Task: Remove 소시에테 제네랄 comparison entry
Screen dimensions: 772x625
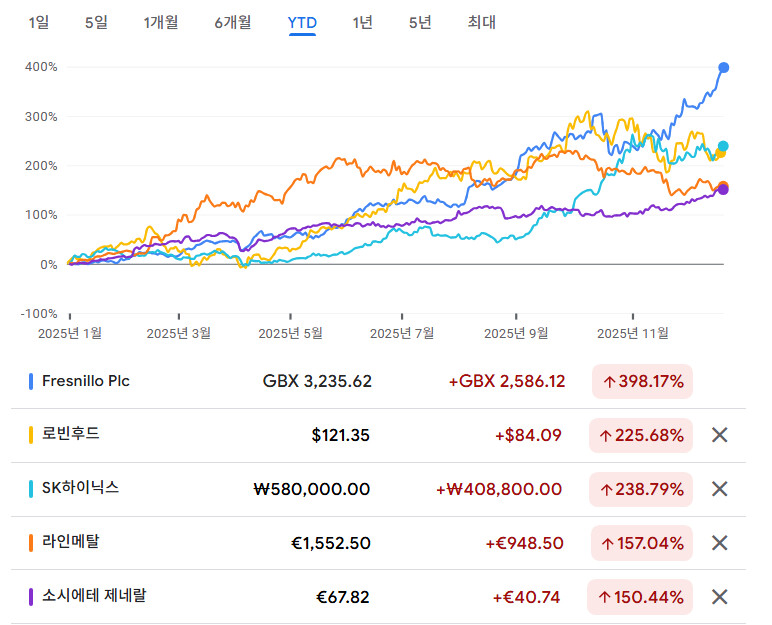Action: coord(718,597)
